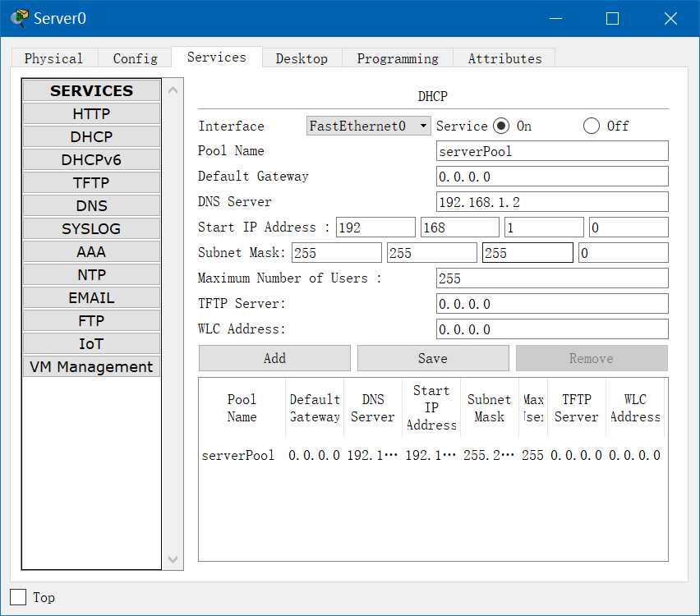Open the DNS service configuration
The width and height of the screenshot is (700, 616).
(x=91, y=206)
